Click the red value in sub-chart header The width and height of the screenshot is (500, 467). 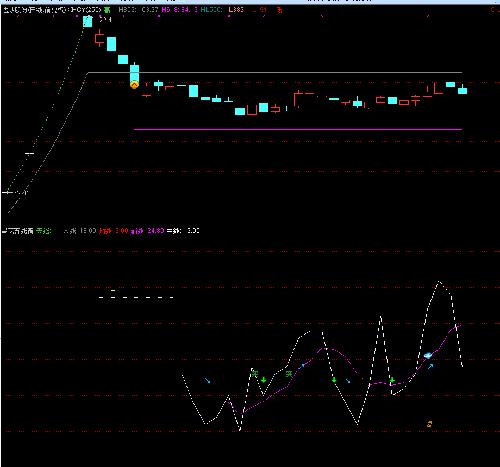point(122,231)
